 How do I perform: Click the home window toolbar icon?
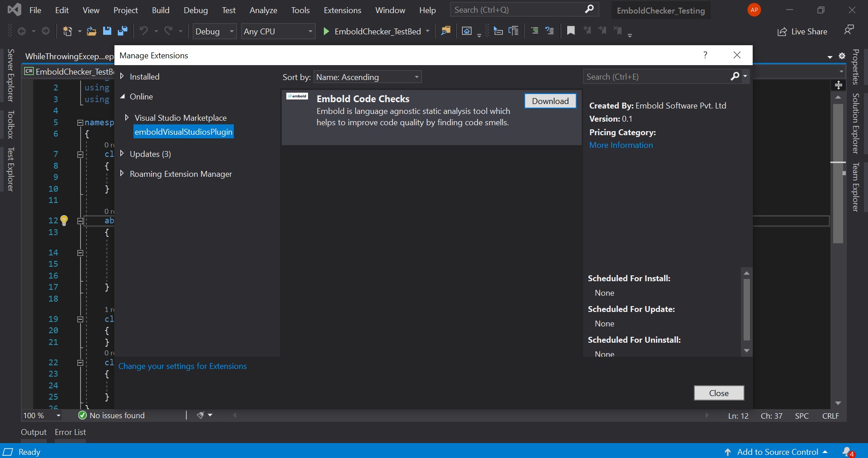467,31
